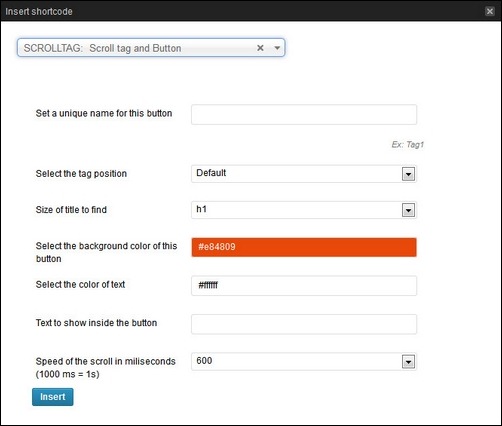Pick the orange #e84809 background color field
Screen dimensions: 502x426
(304, 247)
